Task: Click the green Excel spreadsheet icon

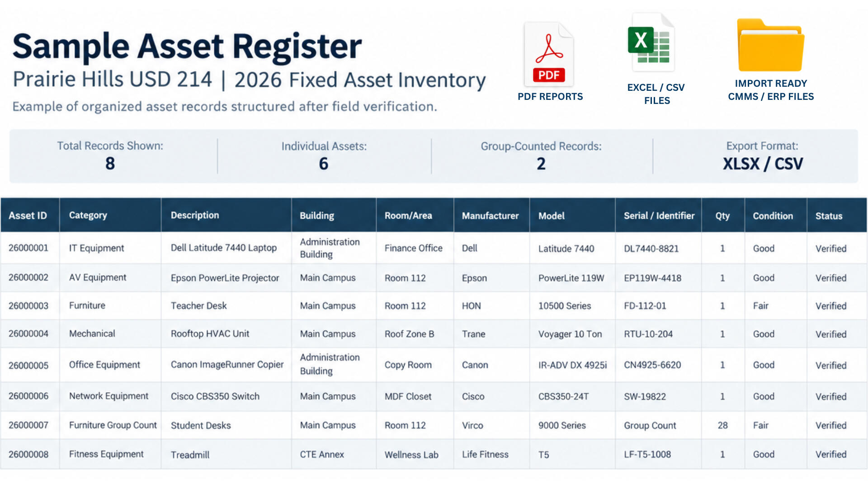Action: point(651,43)
